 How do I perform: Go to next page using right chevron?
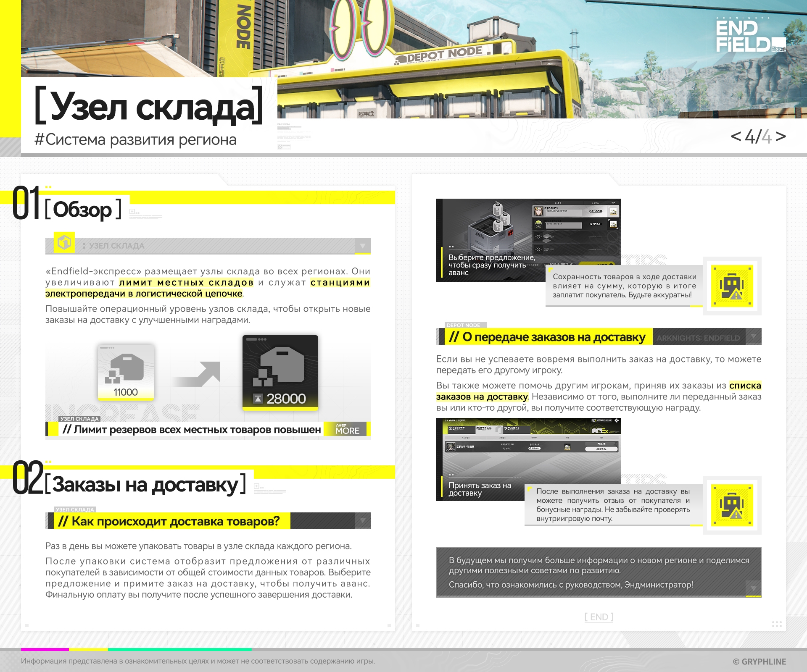pyautogui.click(x=781, y=136)
